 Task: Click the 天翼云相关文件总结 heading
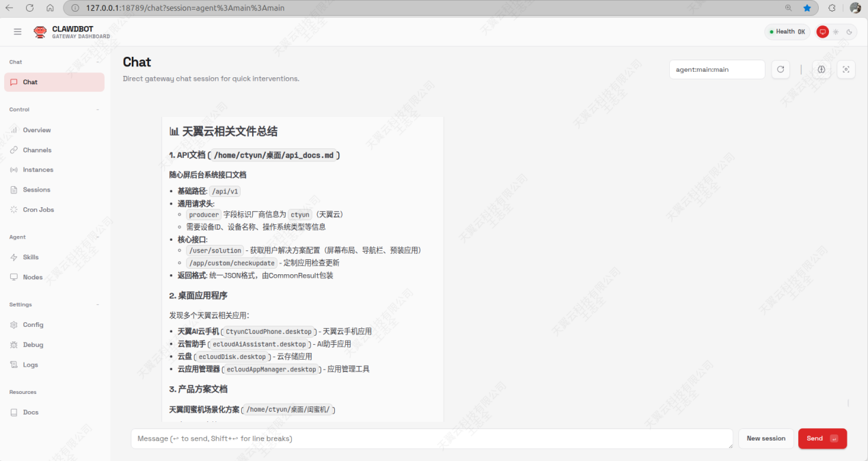(230, 131)
